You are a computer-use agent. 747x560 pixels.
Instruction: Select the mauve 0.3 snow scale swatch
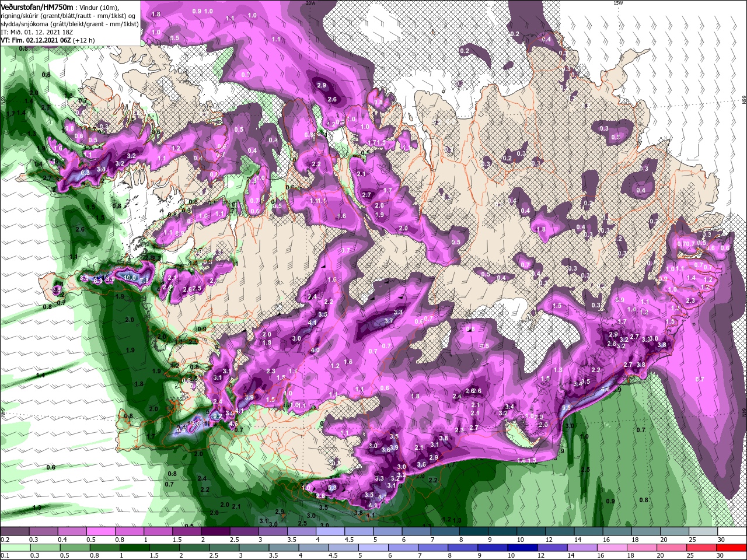pyautogui.click(x=43, y=531)
